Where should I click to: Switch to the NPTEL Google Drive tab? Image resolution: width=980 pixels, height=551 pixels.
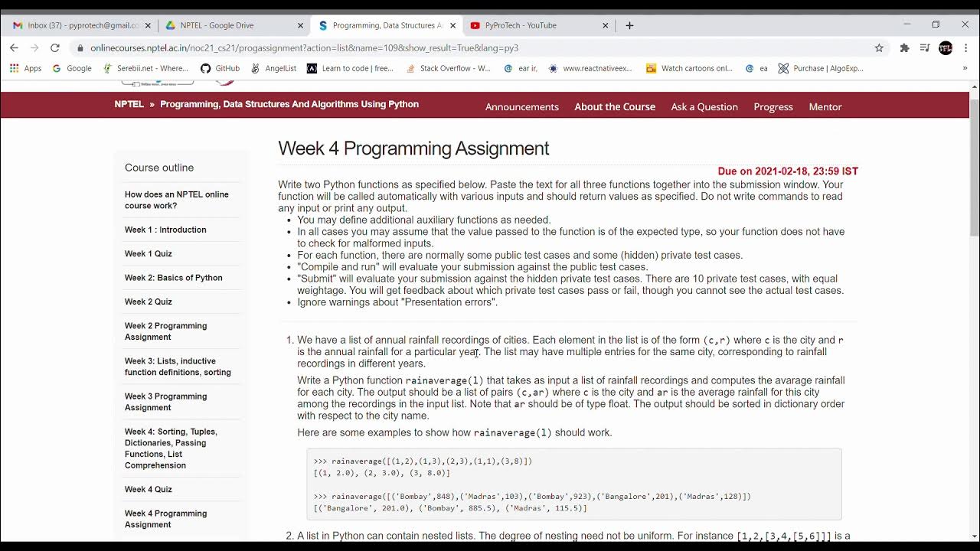point(233,25)
